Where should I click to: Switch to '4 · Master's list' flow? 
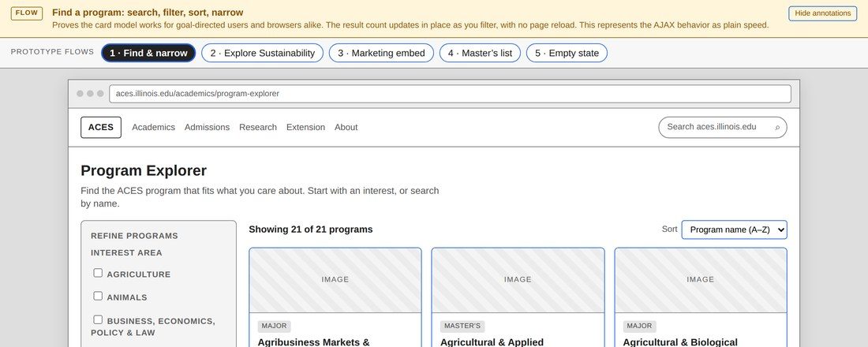tap(480, 53)
